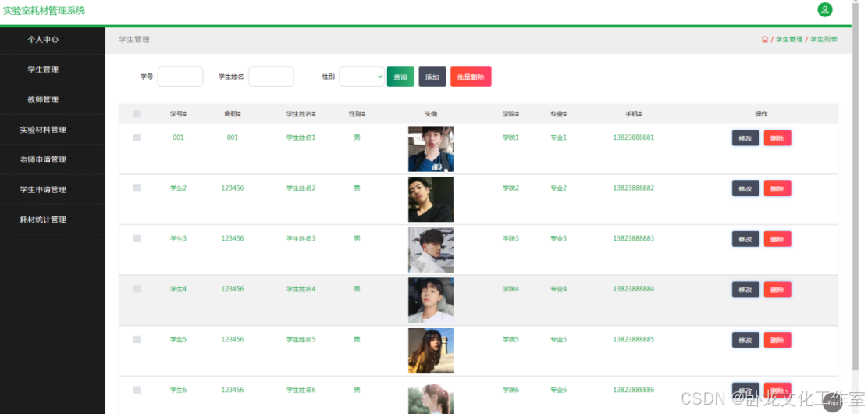Click the 学生6 ID cell
This screenshot has width=868, height=414.
click(x=178, y=390)
